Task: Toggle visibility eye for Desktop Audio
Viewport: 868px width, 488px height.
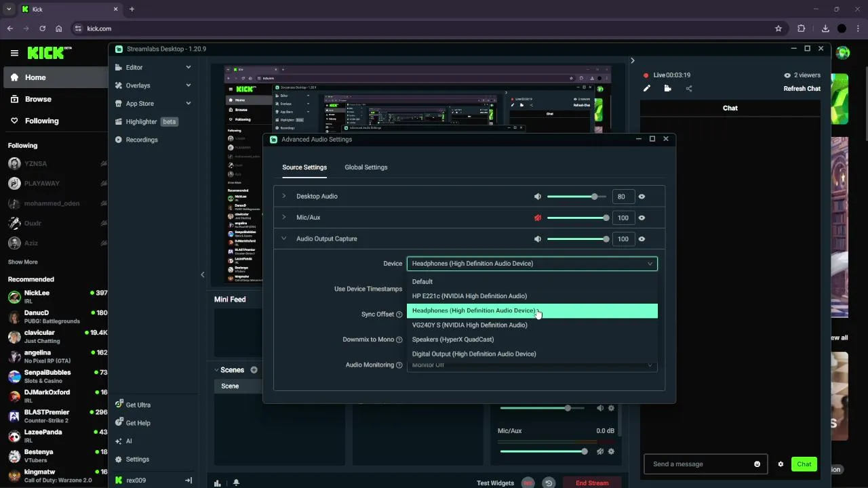Action: 642,197
